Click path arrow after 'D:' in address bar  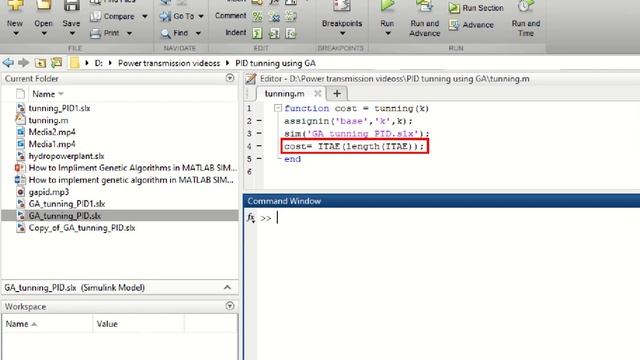click(110, 63)
